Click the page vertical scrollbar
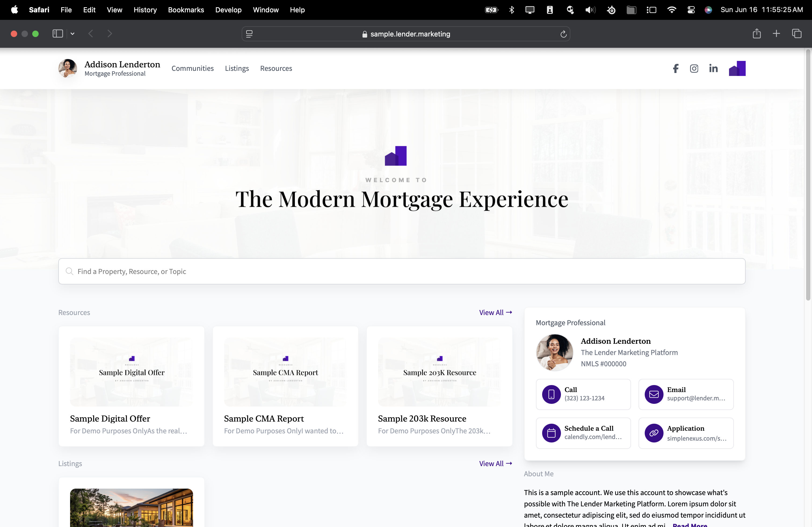812x527 pixels. (x=807, y=174)
